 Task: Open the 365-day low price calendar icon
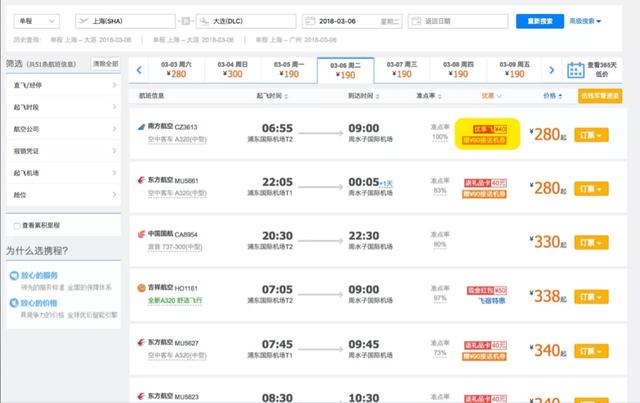pyautogui.click(x=576, y=70)
